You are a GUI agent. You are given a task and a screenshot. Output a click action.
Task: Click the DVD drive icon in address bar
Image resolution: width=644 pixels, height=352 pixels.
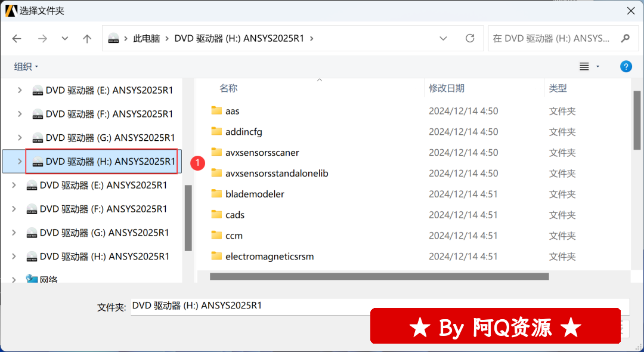coord(113,39)
